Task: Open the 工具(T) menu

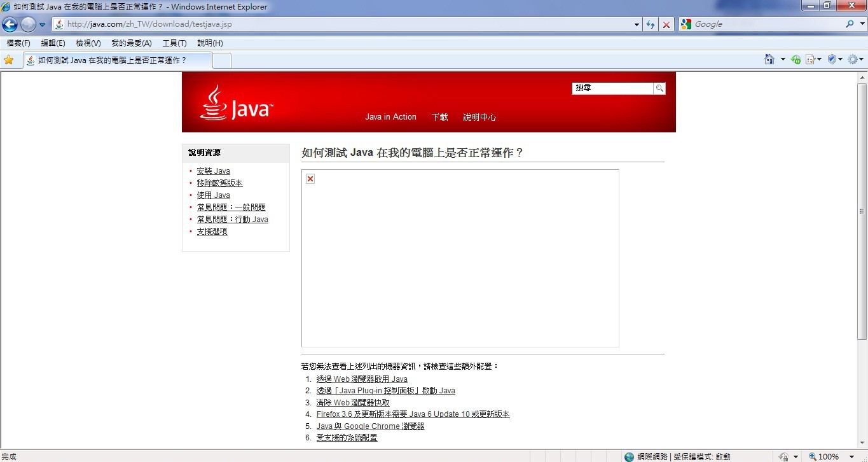Action: click(x=174, y=43)
